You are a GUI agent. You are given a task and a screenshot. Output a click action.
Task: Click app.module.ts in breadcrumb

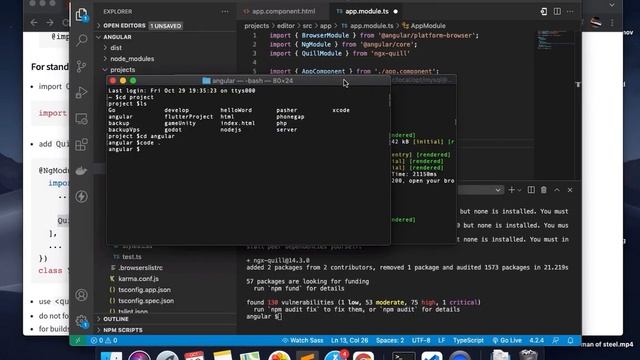tap(371, 26)
